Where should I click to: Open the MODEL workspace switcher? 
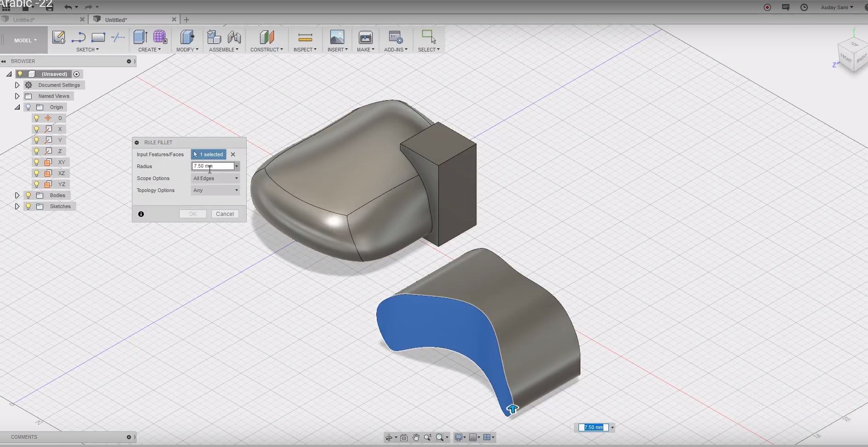pos(23,40)
